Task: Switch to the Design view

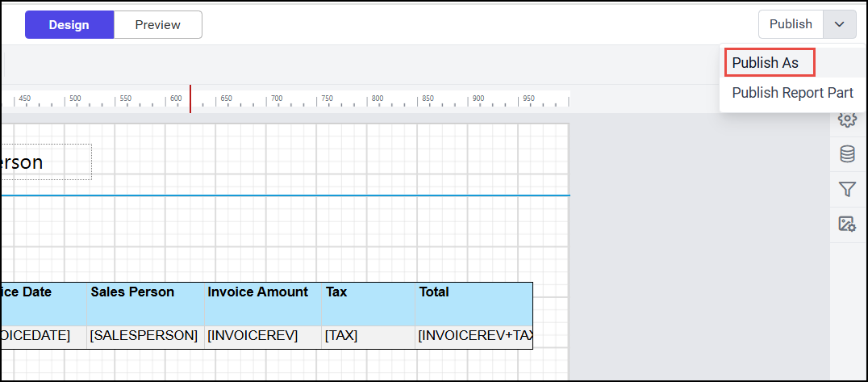Action: (69, 24)
